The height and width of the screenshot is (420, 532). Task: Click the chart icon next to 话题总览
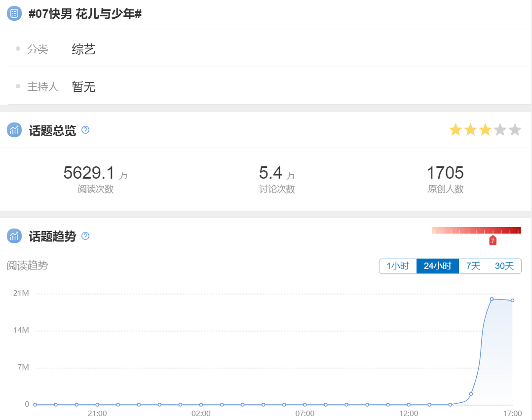[14, 130]
